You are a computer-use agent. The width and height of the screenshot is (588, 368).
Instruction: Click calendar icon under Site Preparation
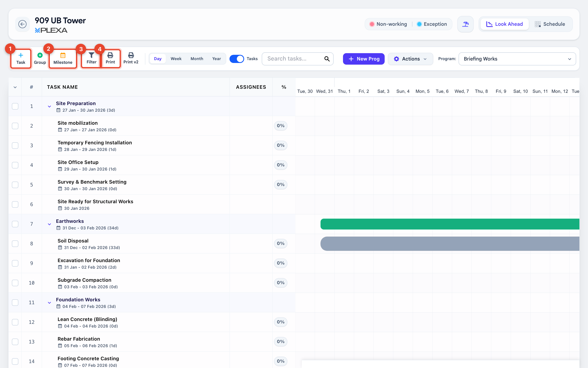tap(58, 110)
